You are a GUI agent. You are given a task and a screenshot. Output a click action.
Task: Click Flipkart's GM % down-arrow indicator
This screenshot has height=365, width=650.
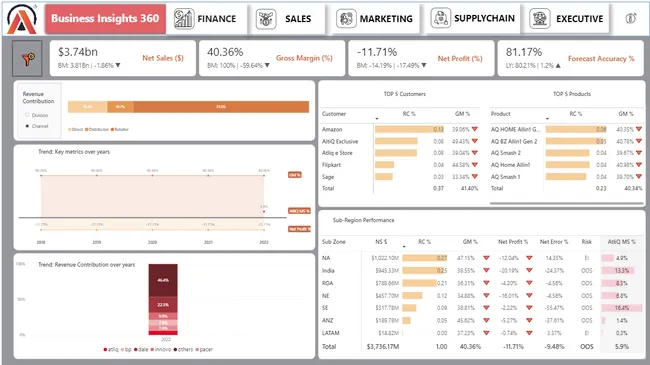[475, 165]
